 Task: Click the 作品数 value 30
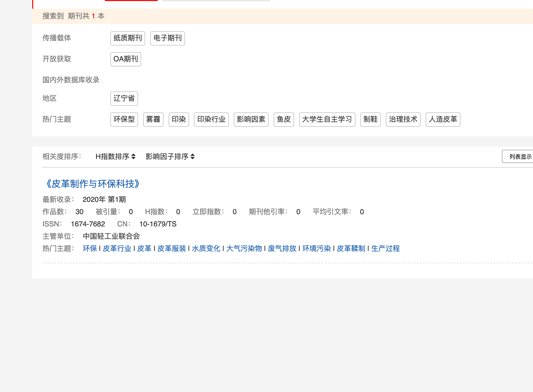pyautogui.click(x=79, y=212)
